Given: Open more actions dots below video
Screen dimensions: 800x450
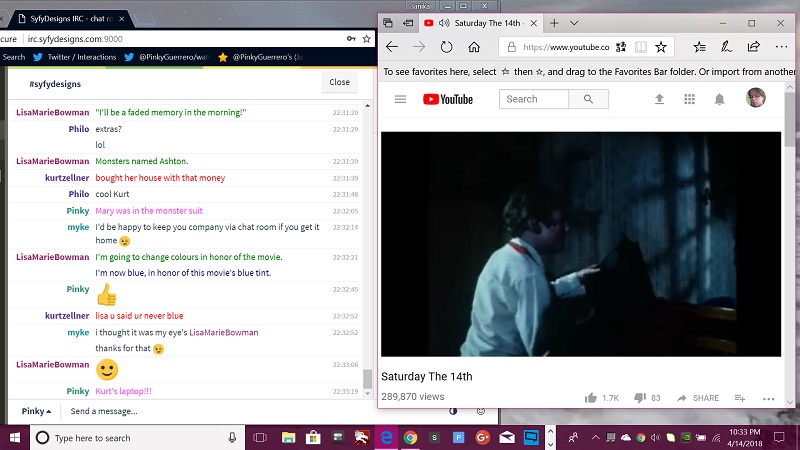Looking at the screenshot, I should pyautogui.click(x=768, y=398).
